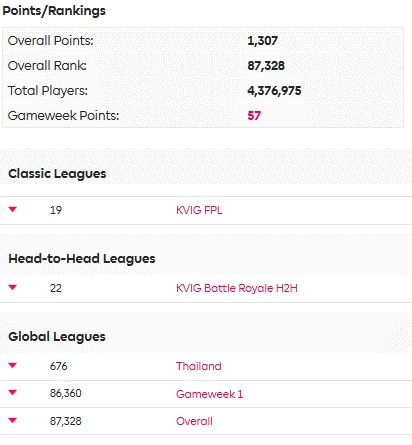Click the rank-drop arrow in the Overall league row
This screenshot has height=445, width=412.
13,420
